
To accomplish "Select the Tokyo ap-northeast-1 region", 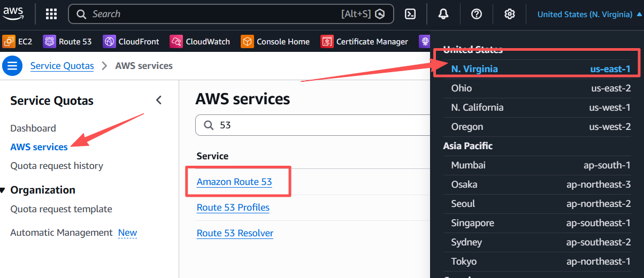I will (x=540, y=261).
